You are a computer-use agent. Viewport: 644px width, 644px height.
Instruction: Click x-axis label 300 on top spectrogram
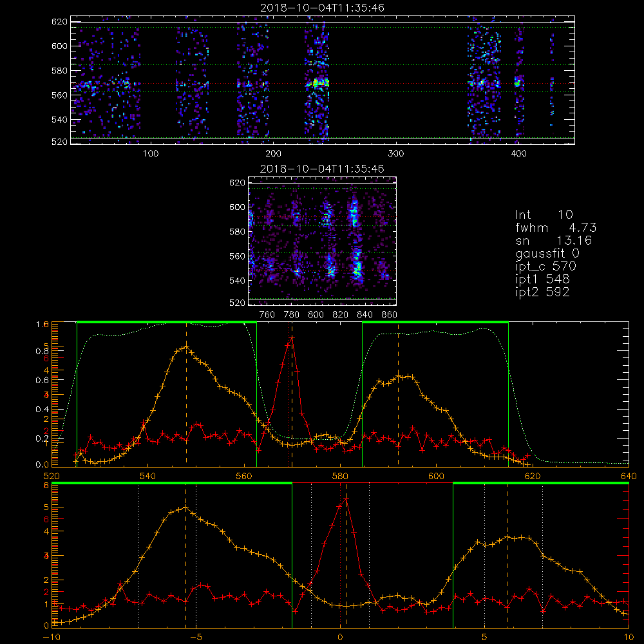tap(396, 154)
